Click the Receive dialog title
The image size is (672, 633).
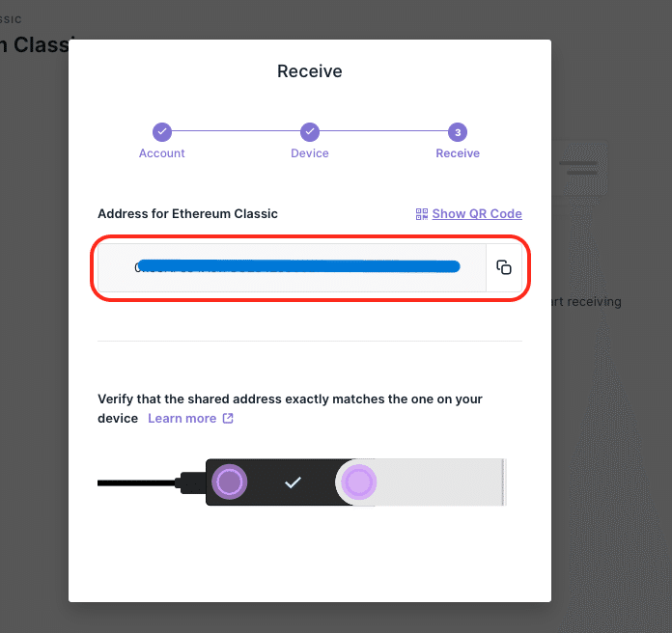[x=310, y=70]
